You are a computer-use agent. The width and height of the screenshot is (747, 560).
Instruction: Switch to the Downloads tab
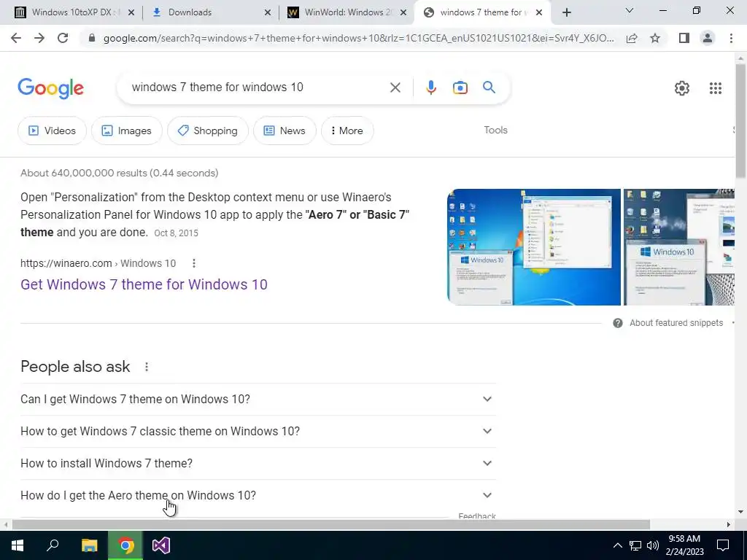209,12
